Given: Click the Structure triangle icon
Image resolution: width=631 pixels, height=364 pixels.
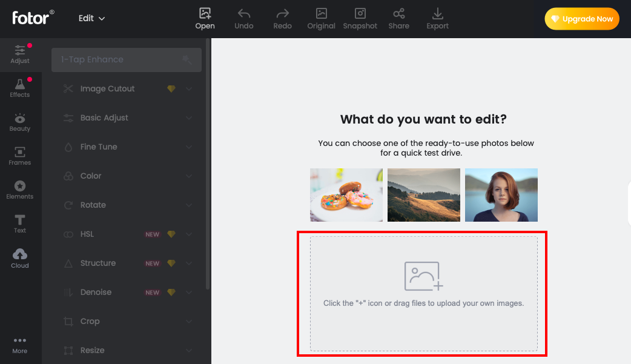Looking at the screenshot, I should (68, 263).
